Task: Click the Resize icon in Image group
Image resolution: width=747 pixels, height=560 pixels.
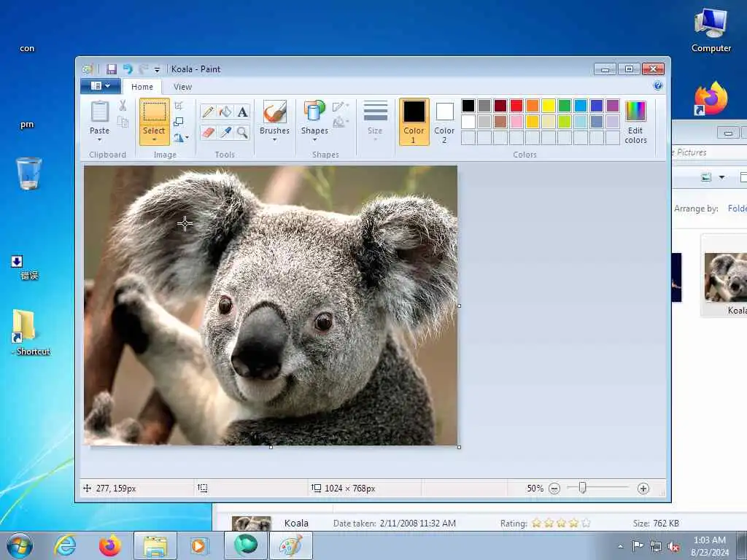Action: pos(179,122)
